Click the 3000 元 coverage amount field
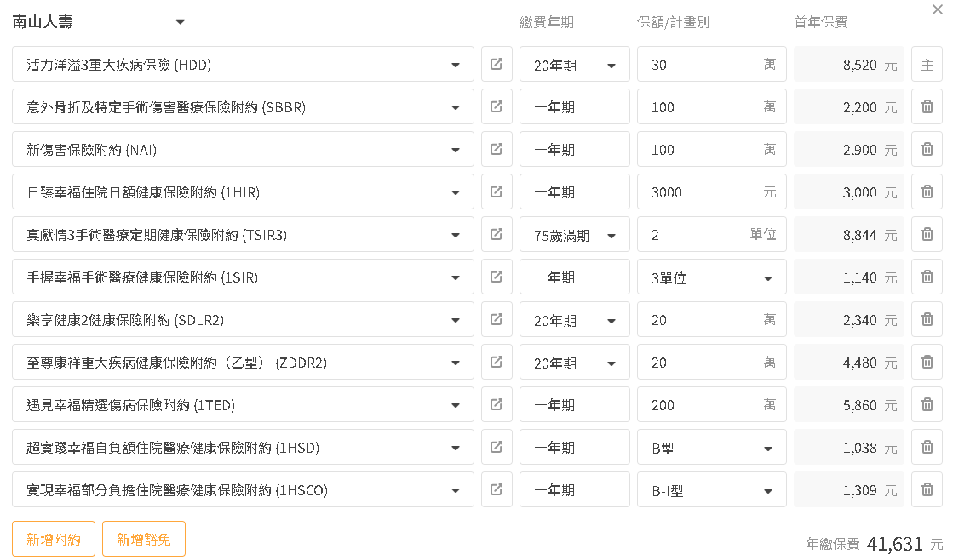The height and width of the screenshot is (560, 953). pos(703,192)
